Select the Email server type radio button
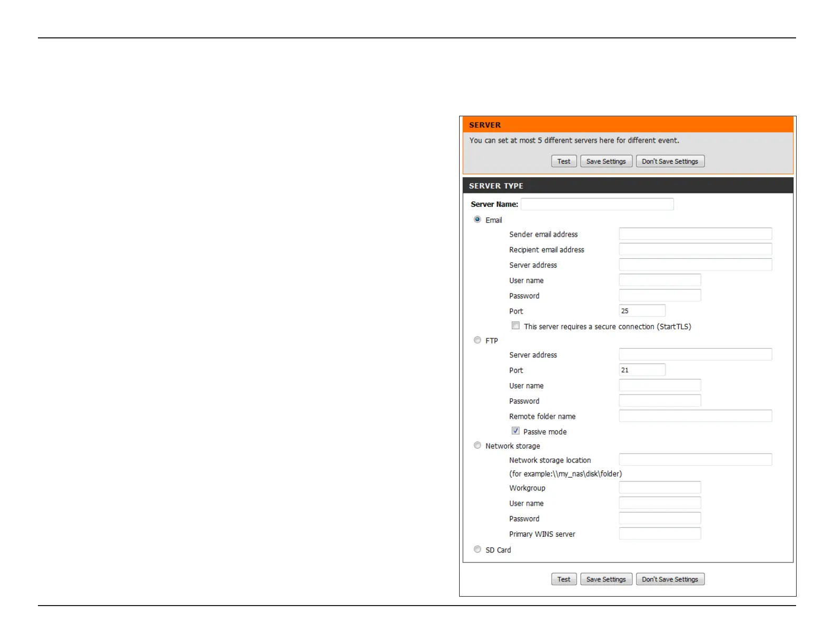This screenshot has width=834, height=644. click(478, 219)
